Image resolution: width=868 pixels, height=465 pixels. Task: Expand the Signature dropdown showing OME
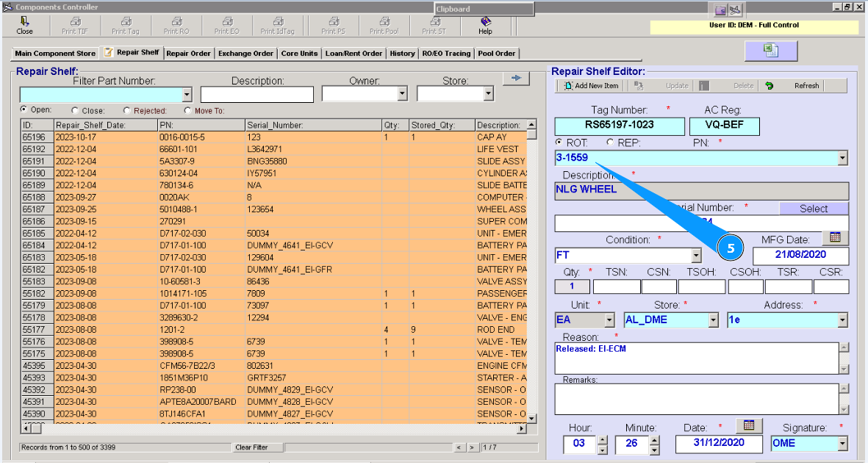[842, 444]
